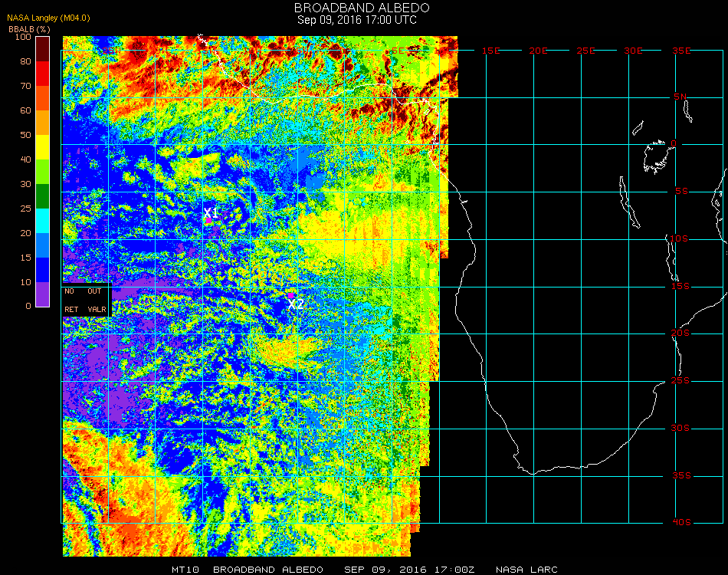Click the '5S' latitude label
This screenshot has width=728, height=575.
[681, 192]
